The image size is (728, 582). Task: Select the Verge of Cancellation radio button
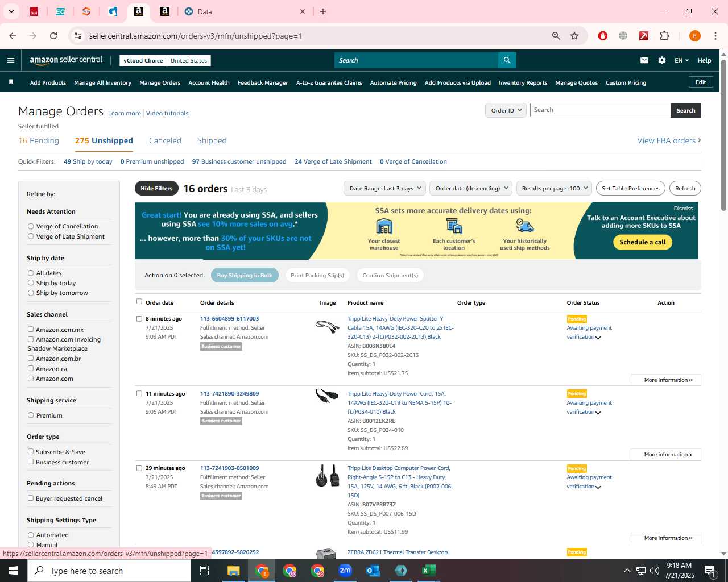point(31,226)
